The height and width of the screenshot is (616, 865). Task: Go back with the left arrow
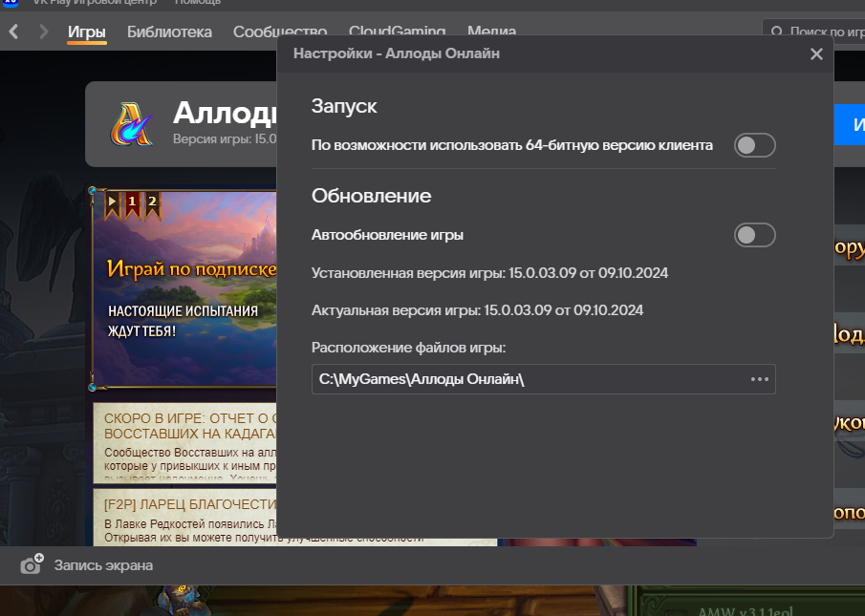pos(14,32)
